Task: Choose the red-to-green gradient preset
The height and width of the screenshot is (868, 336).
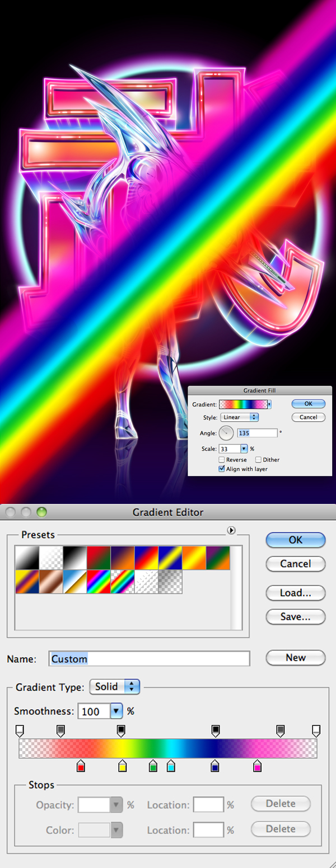Action: (x=98, y=558)
